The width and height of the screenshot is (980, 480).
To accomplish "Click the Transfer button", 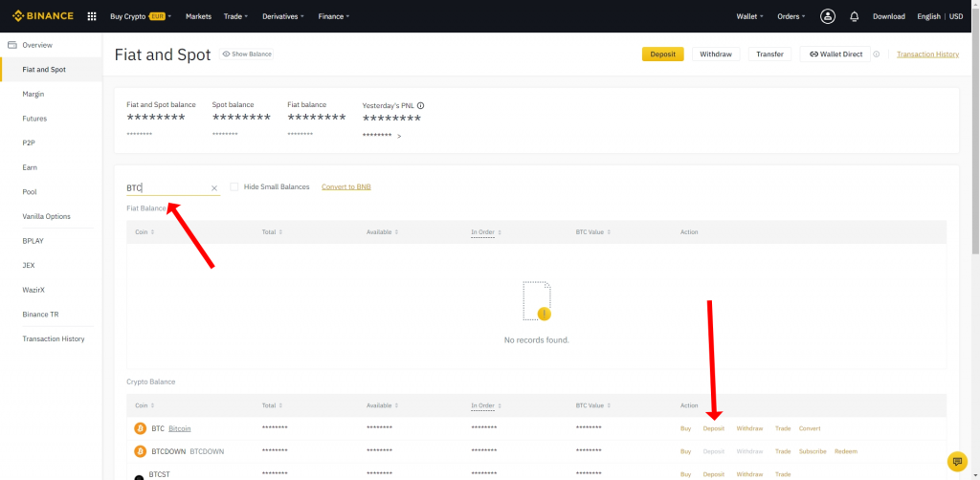I will (769, 55).
